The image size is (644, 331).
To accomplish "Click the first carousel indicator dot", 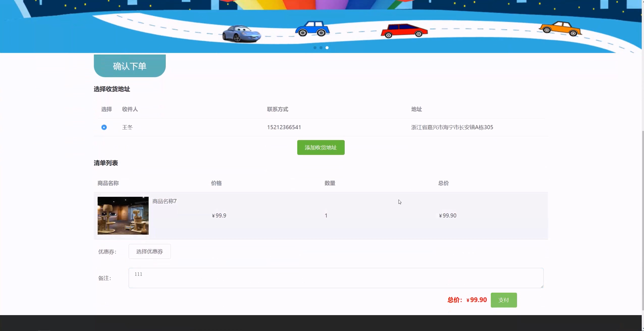I will click(315, 48).
